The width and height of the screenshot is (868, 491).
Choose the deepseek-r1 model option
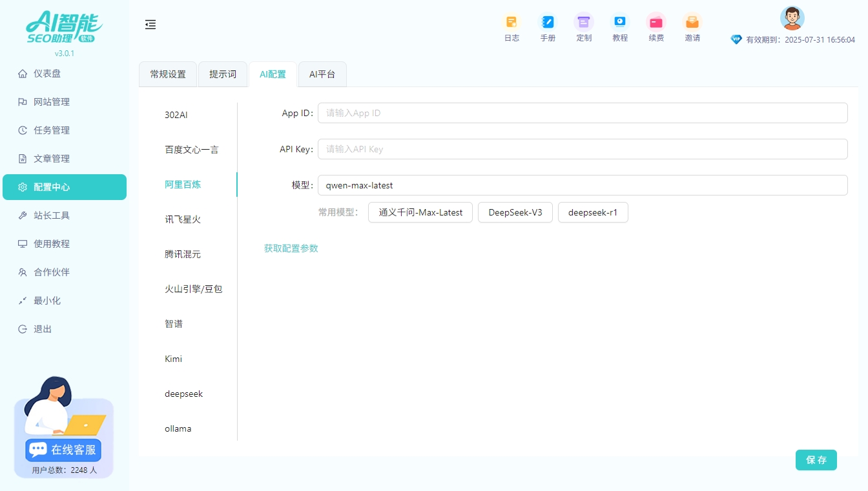point(592,212)
